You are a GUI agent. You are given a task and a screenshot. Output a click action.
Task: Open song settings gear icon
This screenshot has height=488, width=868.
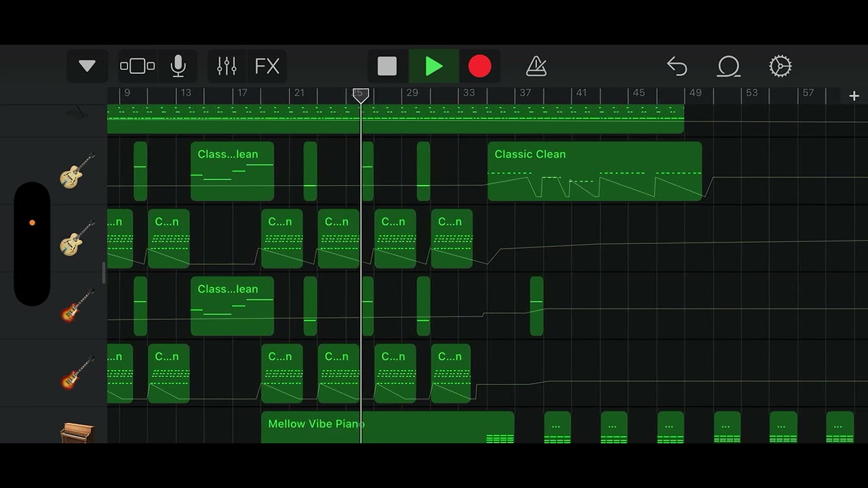coord(781,66)
